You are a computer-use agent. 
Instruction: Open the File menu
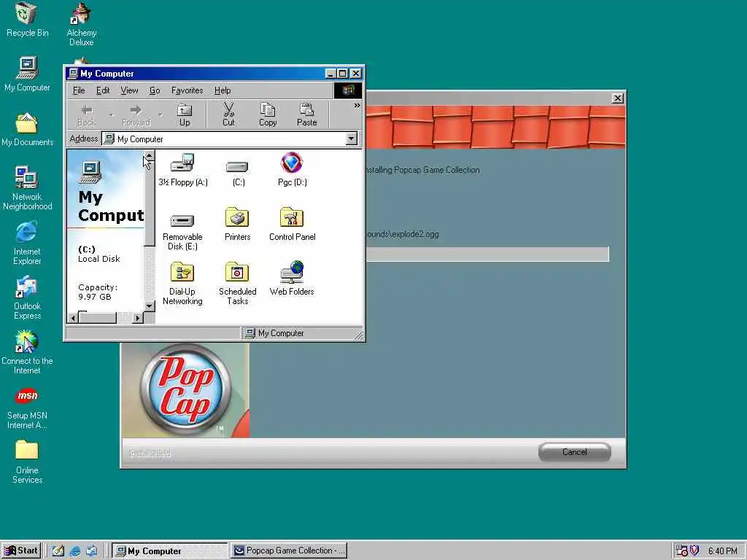coord(79,90)
